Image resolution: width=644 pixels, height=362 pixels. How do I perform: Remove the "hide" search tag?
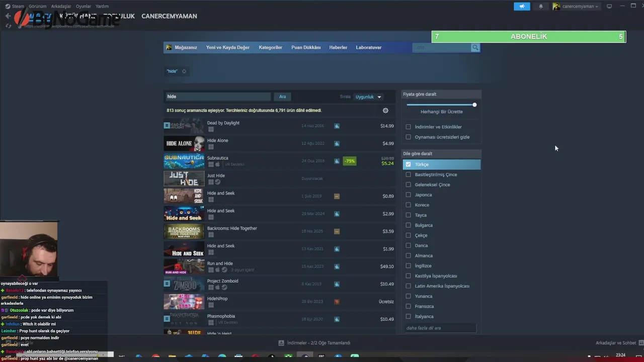click(x=184, y=71)
